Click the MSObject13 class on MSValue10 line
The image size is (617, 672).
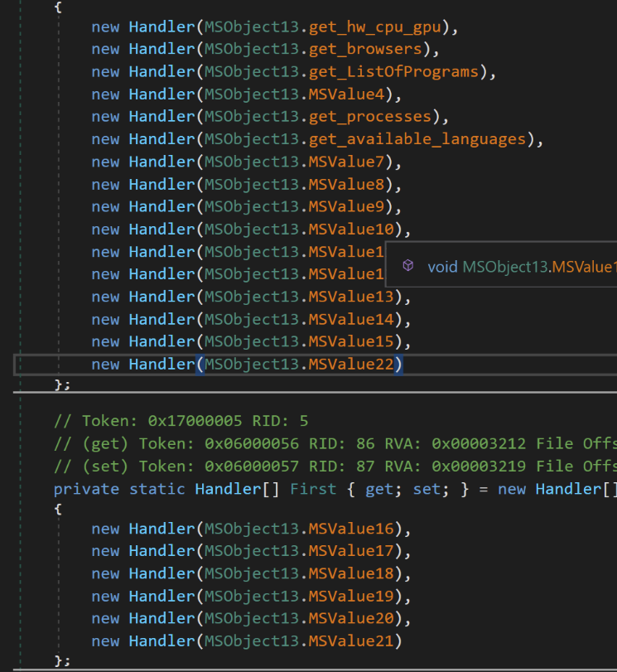pos(252,230)
